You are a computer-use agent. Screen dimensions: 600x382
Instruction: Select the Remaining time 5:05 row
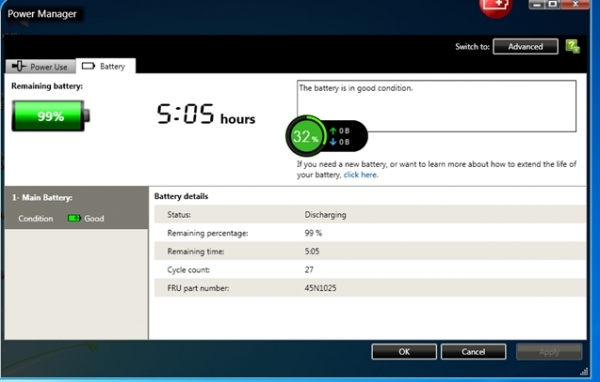click(x=370, y=251)
